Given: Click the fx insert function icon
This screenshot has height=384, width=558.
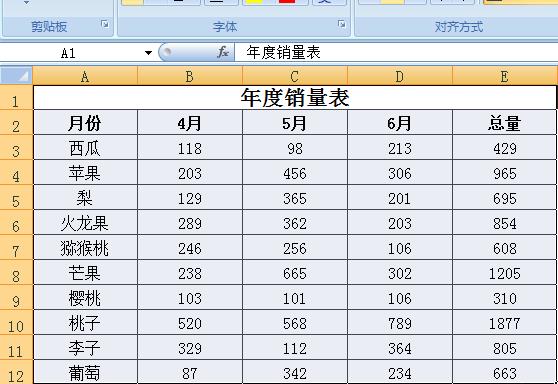Looking at the screenshot, I should click(x=223, y=52).
